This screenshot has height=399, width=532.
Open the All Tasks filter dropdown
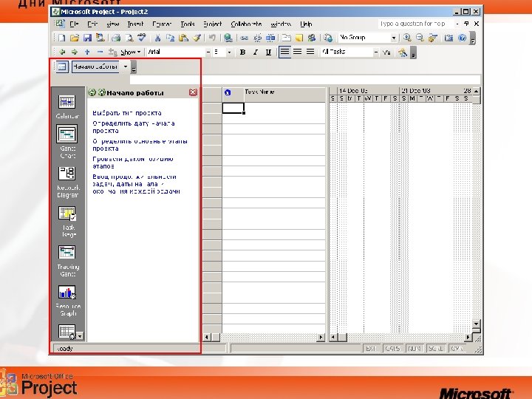click(x=375, y=52)
